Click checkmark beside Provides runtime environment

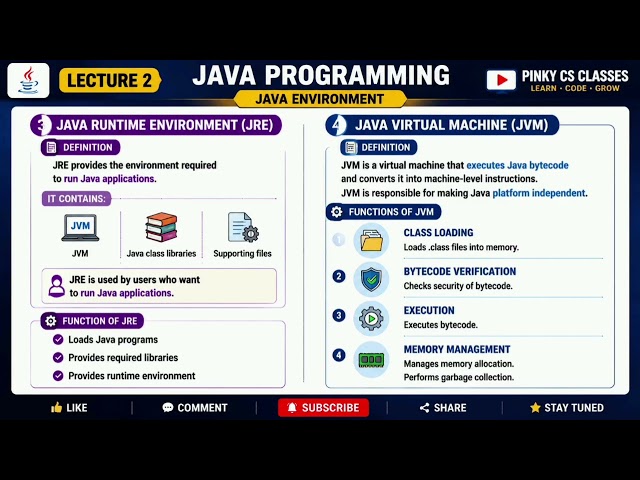(x=58, y=376)
